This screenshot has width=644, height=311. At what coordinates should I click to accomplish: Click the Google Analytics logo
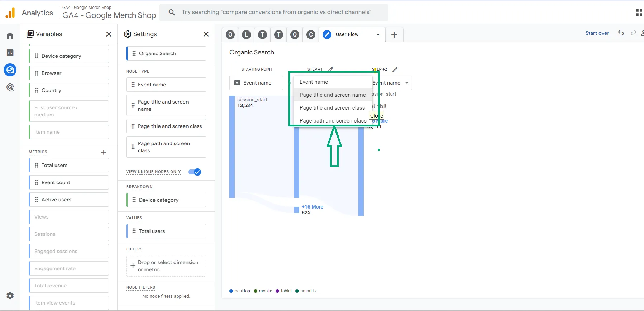[10, 13]
